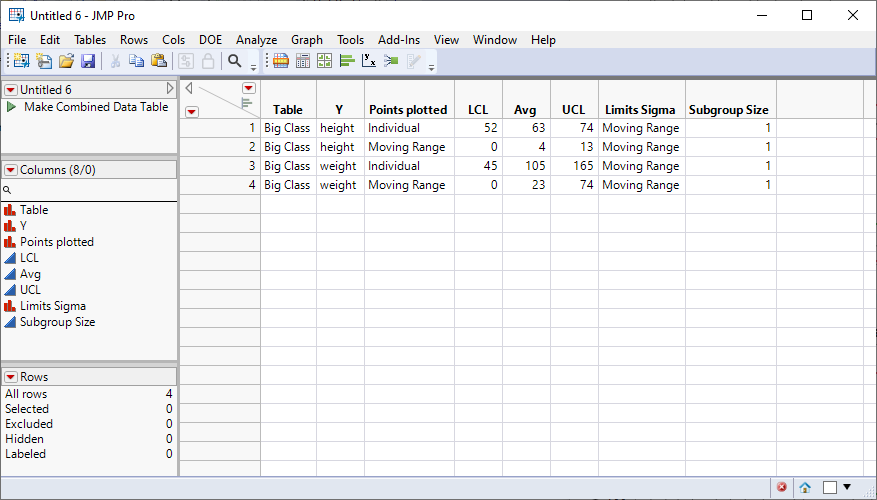The width and height of the screenshot is (877, 500).
Task: Click the left-pointing triangle above row numbers
Action: pos(188,88)
